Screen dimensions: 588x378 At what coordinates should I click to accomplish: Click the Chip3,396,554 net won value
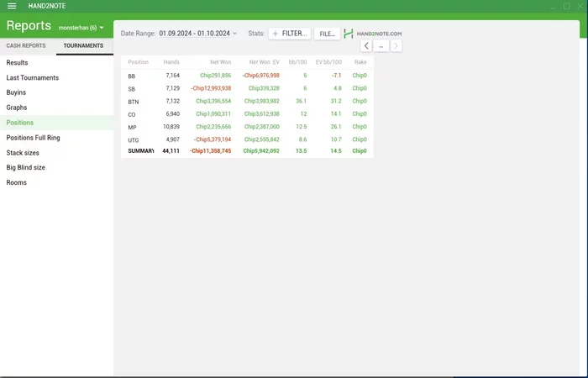(213, 102)
